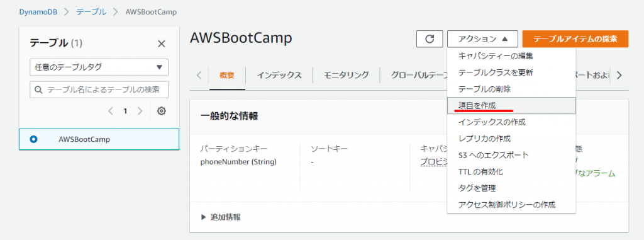Switch to インデックス tab

pos(279,76)
